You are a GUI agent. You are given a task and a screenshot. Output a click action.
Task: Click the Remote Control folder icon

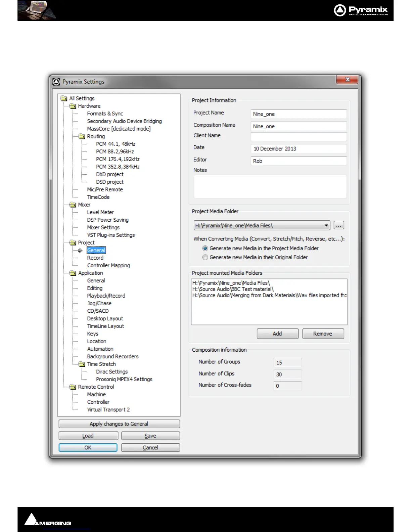point(73,387)
